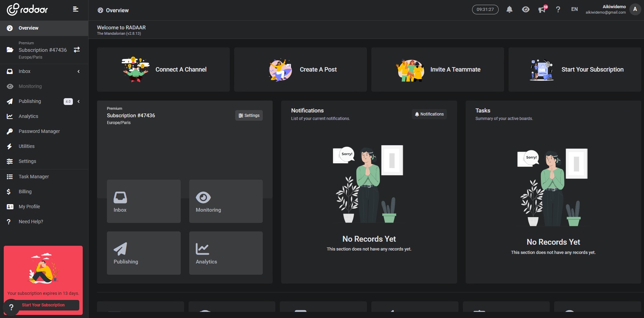
Task: Click the aikiwidemo@gmail.com account email
Action: click(x=606, y=13)
